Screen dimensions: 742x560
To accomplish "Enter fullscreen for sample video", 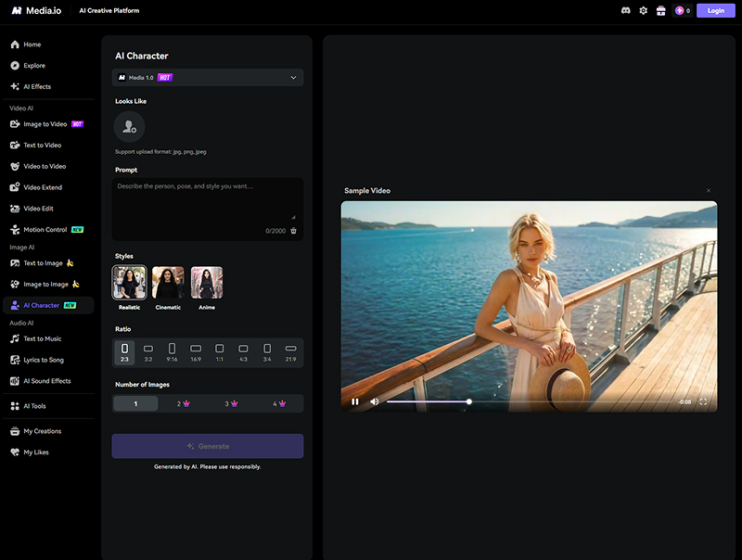I will coord(703,401).
